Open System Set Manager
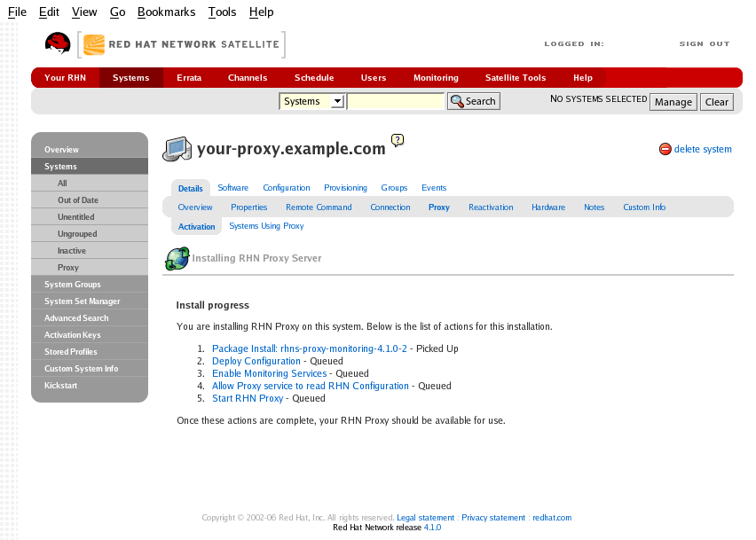 90,301
